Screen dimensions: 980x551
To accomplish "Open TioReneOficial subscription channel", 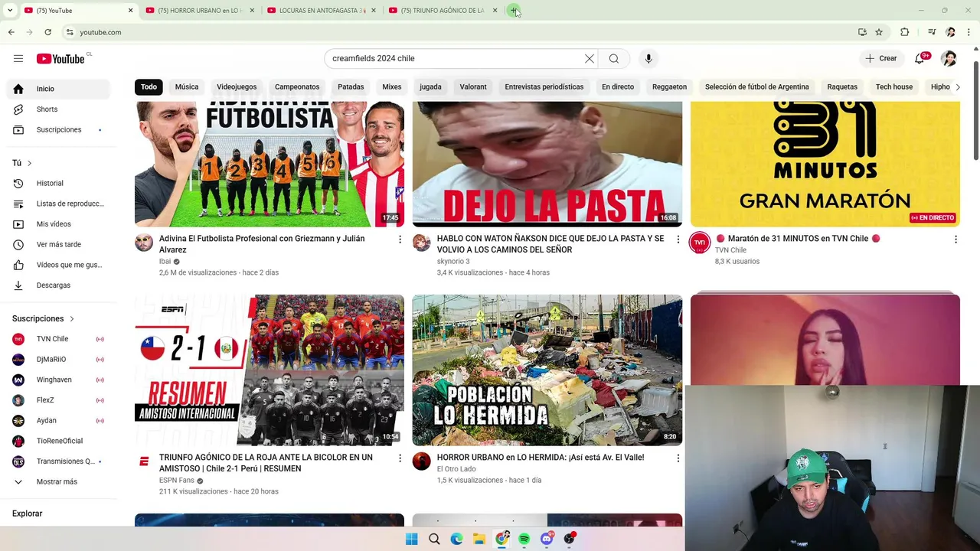I will [59, 442].
